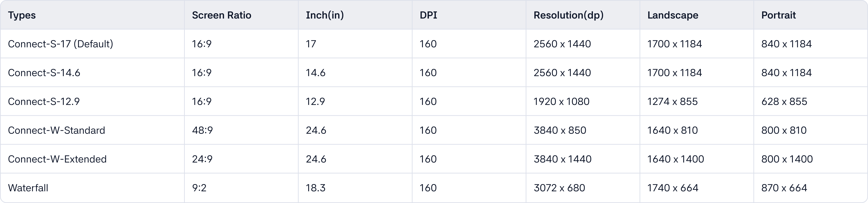The height and width of the screenshot is (203, 868).
Task: Click the 18.3 inch cell
Action: coord(315,188)
